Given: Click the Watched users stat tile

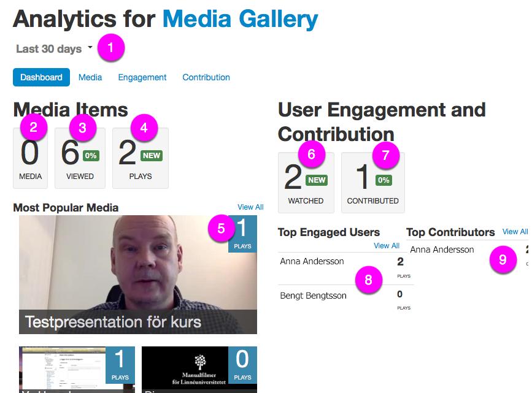Looking at the screenshot, I should pyautogui.click(x=306, y=183).
